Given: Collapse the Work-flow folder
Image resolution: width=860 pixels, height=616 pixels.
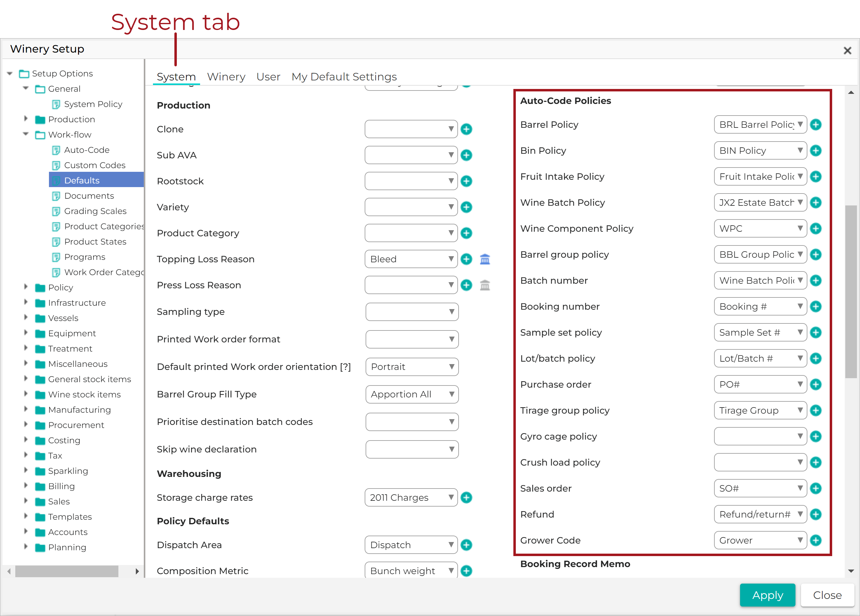Looking at the screenshot, I should 26,134.
